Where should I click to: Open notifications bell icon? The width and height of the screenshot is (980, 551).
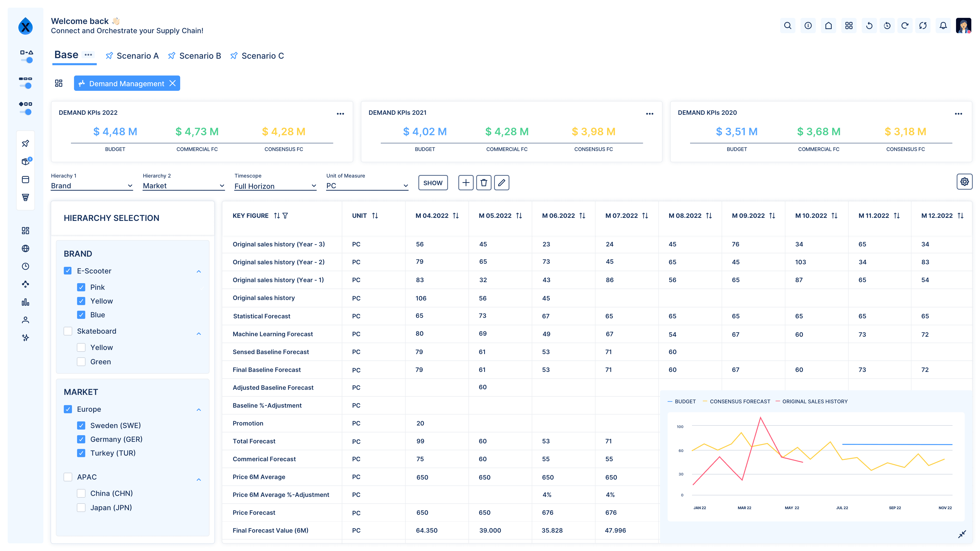(943, 26)
